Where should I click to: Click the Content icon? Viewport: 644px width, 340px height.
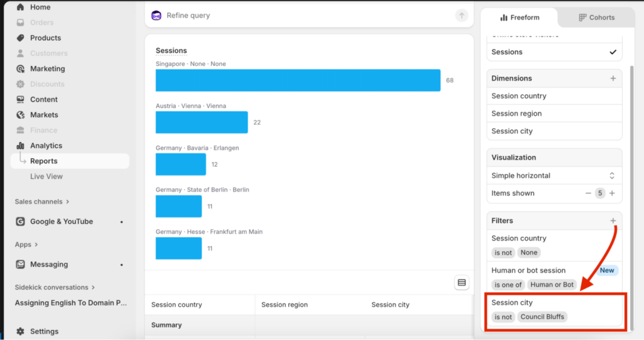(x=20, y=99)
